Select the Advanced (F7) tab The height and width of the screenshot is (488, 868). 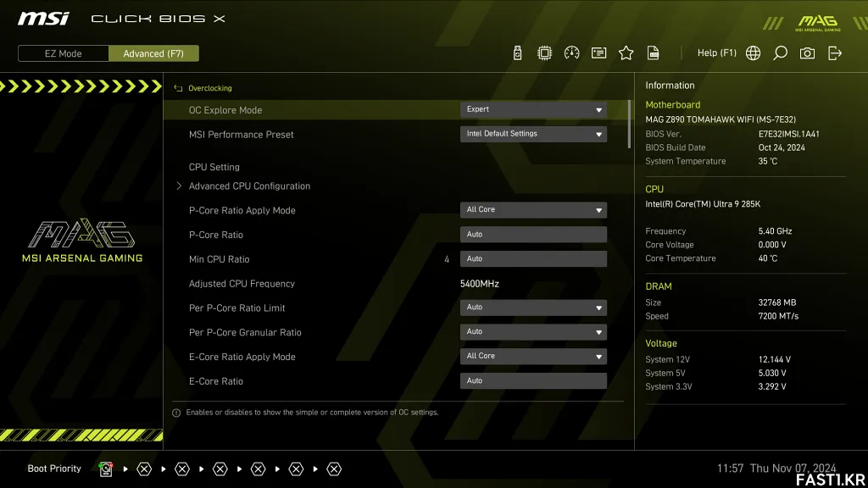[153, 53]
